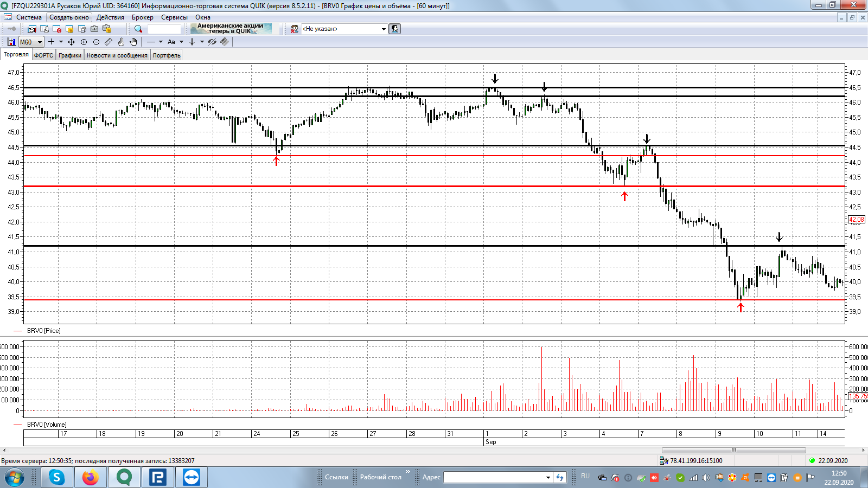This screenshot has height=488, width=868.
Task: Select the line drawing tool
Action: (151, 42)
